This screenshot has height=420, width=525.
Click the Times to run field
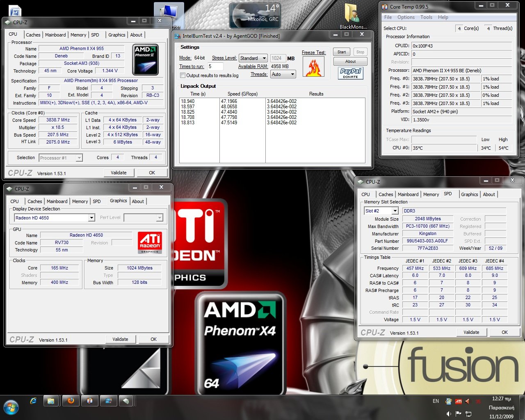(x=215, y=66)
